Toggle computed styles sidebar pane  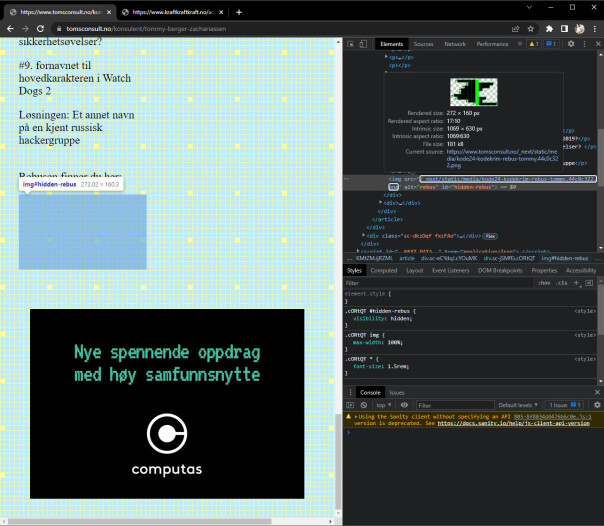[589, 283]
